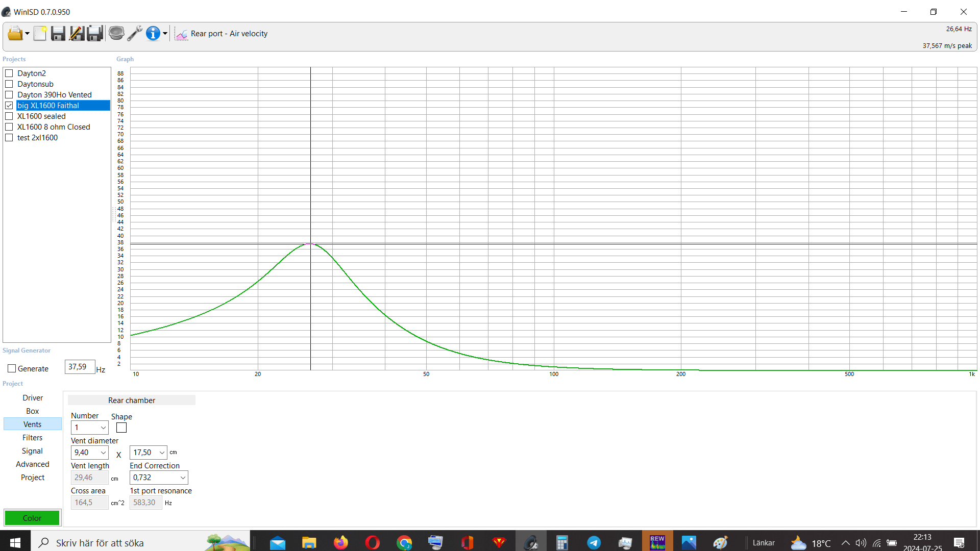Screen dimensions: 980x551
Task: Enable XL1600 8 ohm Closed checkbox
Action: pos(9,127)
